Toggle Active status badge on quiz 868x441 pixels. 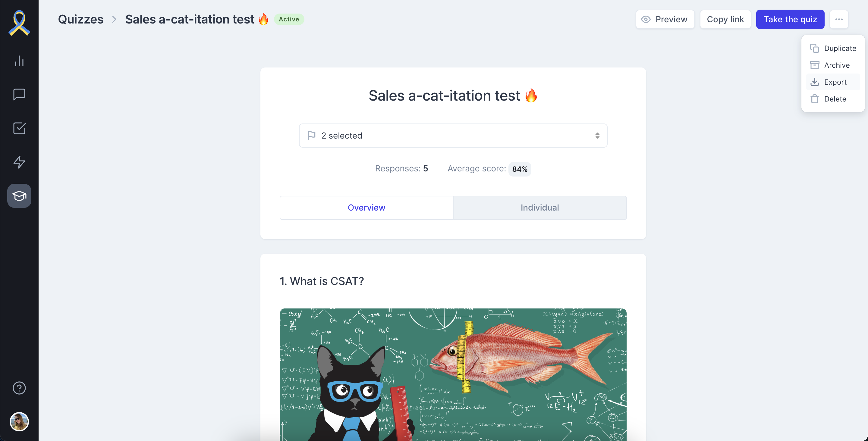pos(289,19)
